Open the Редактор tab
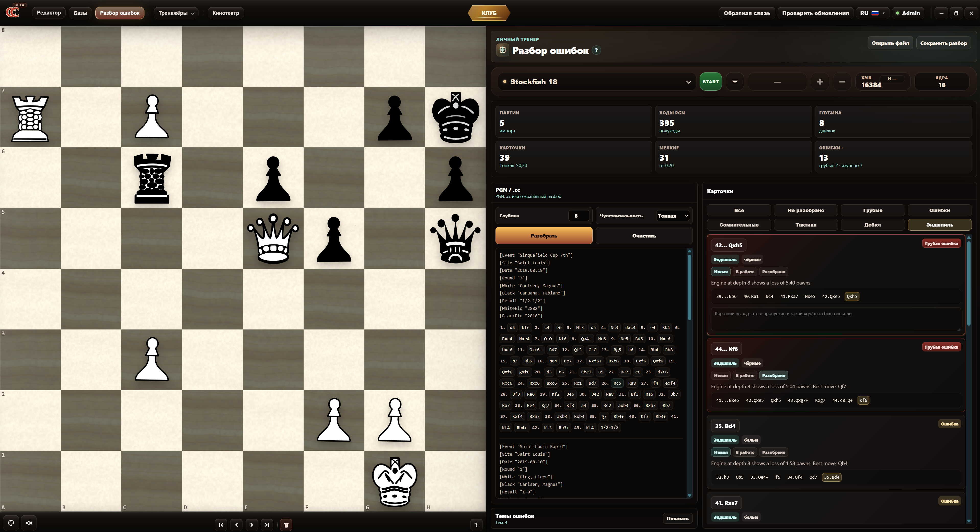The image size is (980, 532). (x=49, y=13)
